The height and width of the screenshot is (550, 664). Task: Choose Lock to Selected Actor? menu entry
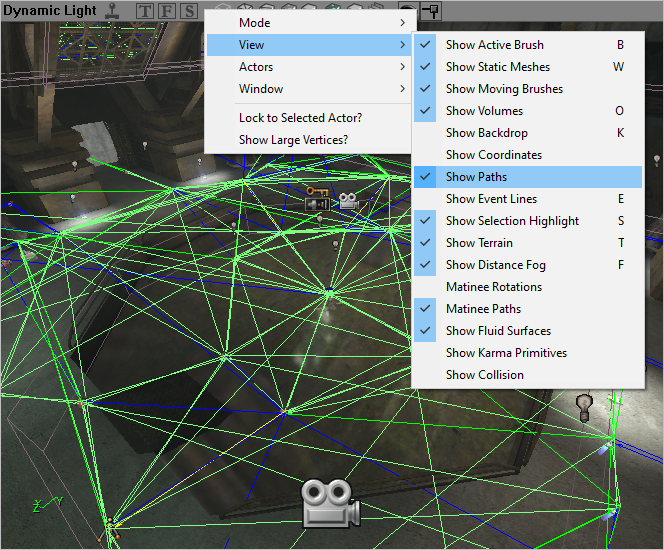[300, 118]
